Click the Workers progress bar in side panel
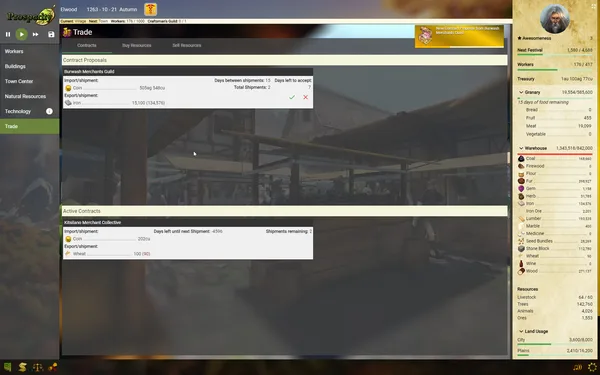Screen dimensions: 600x375 (555, 70)
